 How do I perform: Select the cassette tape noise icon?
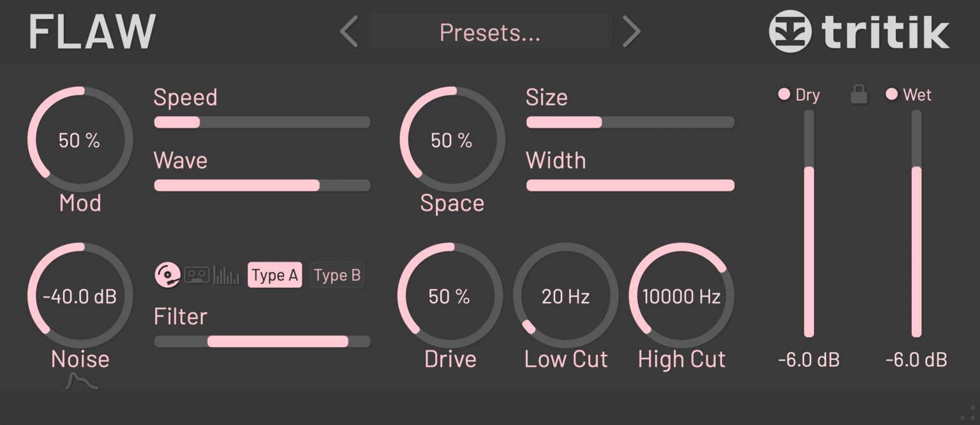(197, 275)
